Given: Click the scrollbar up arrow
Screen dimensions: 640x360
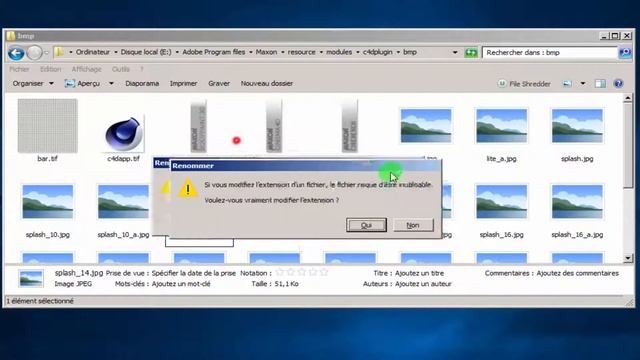Looking at the screenshot, I should 628,98.
